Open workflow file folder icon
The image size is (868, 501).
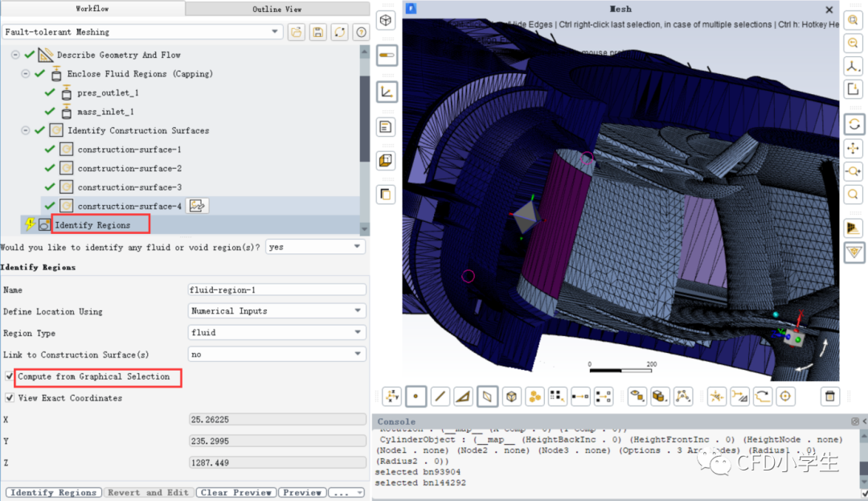pyautogui.click(x=296, y=32)
